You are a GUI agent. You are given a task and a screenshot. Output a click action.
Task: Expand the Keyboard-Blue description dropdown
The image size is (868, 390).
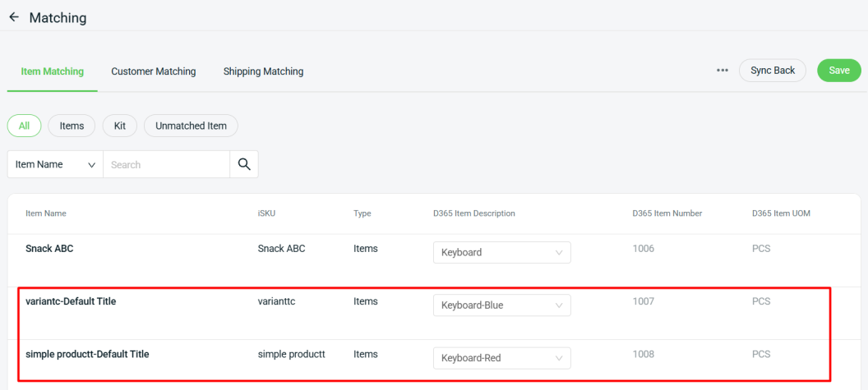501,305
